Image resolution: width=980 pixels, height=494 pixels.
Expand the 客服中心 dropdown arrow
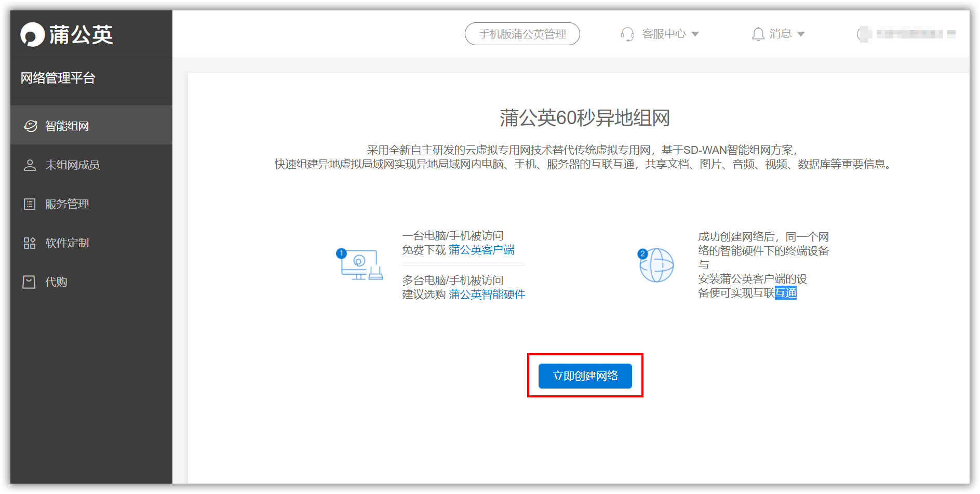[x=695, y=34]
